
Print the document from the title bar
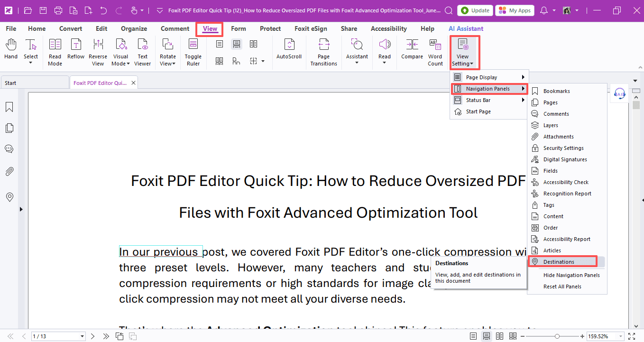pyautogui.click(x=58, y=10)
